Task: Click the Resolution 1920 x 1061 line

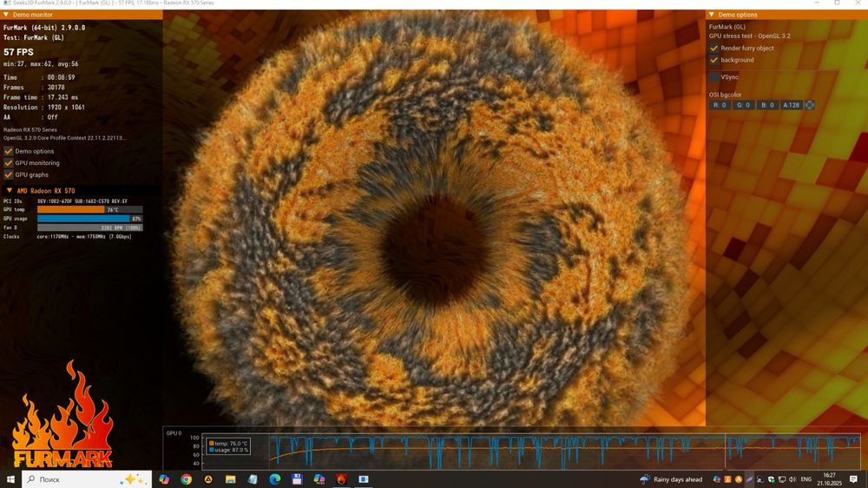Action: (x=44, y=108)
